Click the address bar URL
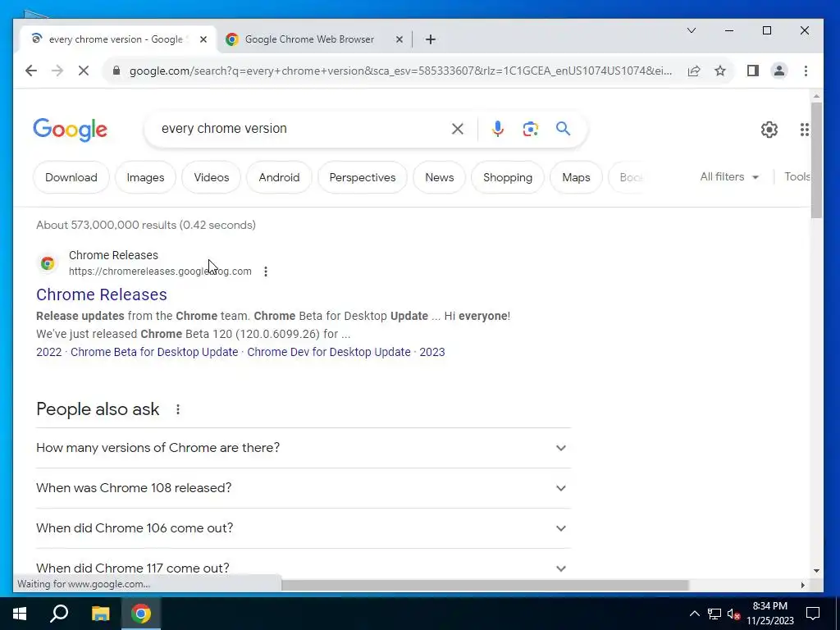Screen dimensions: 840x630 [400, 71]
